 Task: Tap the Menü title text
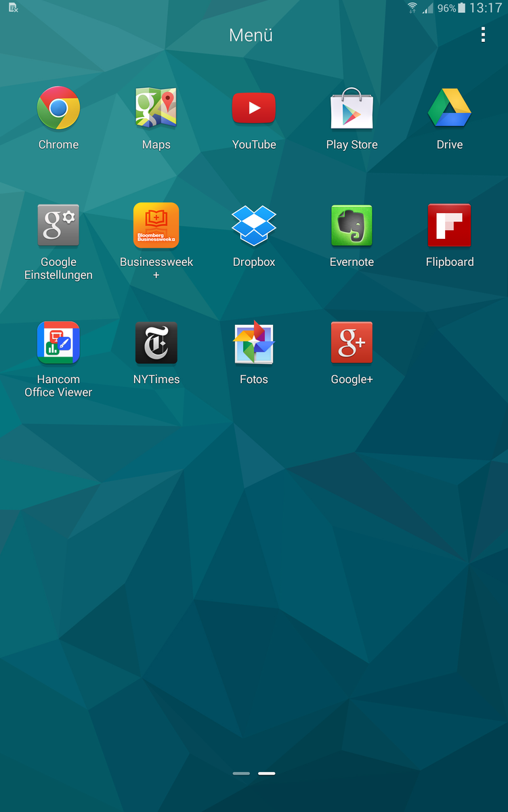coord(251,35)
